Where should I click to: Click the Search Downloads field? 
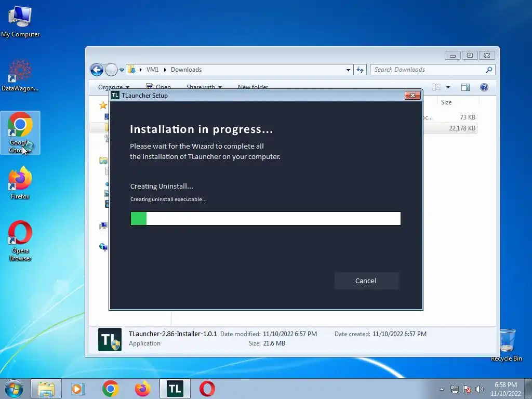click(x=433, y=70)
